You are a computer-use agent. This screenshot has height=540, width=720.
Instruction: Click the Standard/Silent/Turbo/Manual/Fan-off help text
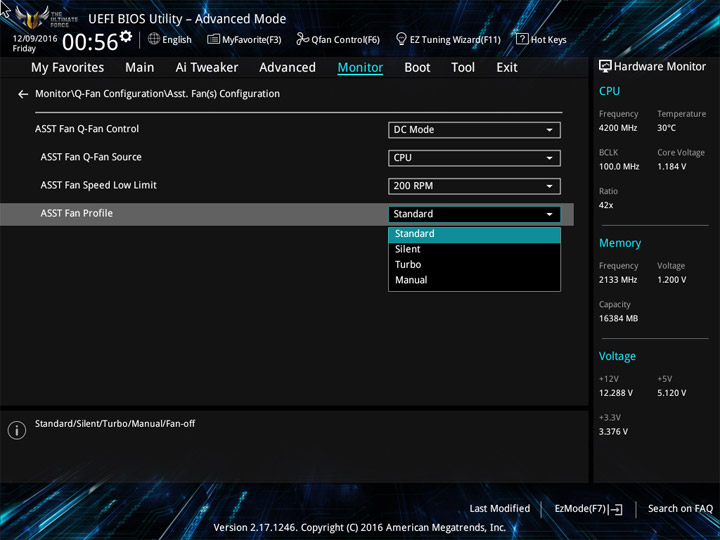(115, 424)
